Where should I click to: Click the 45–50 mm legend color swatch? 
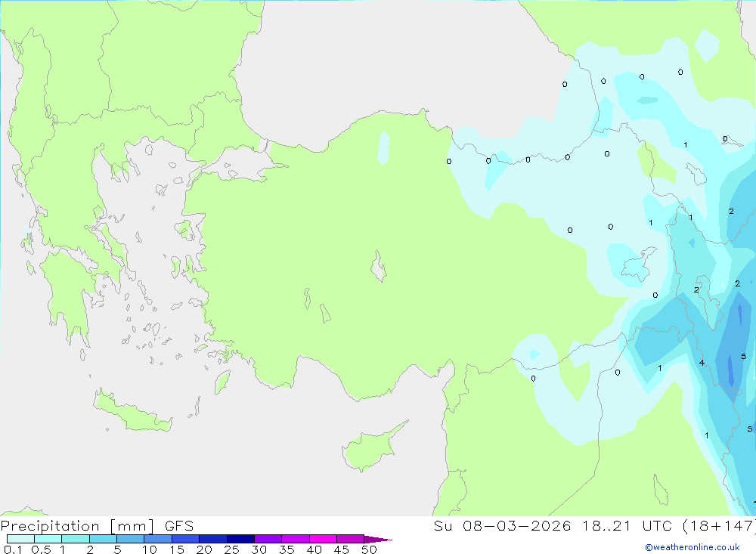(351, 539)
